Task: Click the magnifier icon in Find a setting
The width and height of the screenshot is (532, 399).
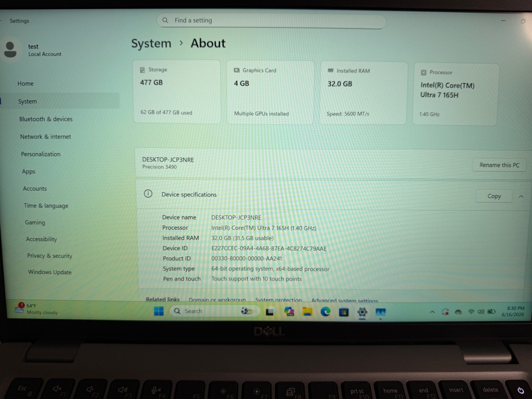Action: tap(165, 20)
